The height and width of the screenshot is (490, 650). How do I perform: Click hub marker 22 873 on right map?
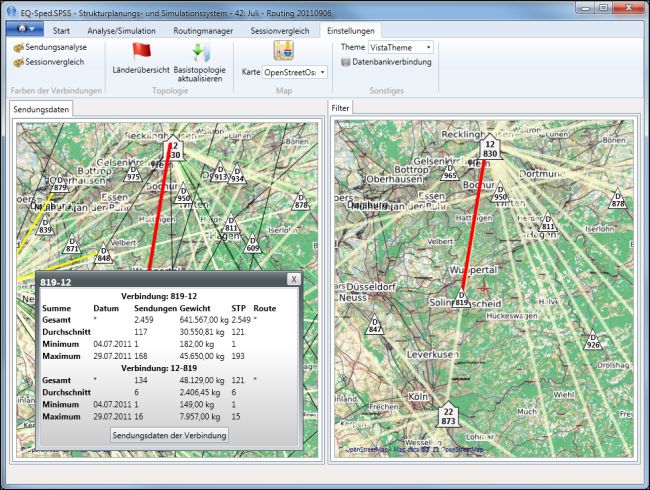coord(448,415)
